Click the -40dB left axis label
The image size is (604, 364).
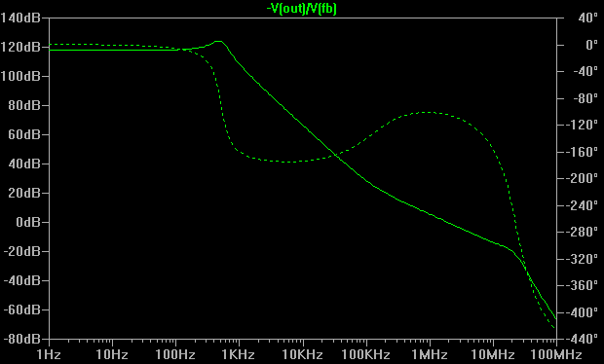[22, 280]
